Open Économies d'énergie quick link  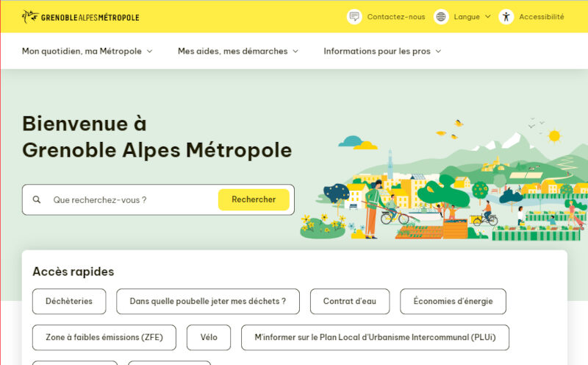click(453, 301)
